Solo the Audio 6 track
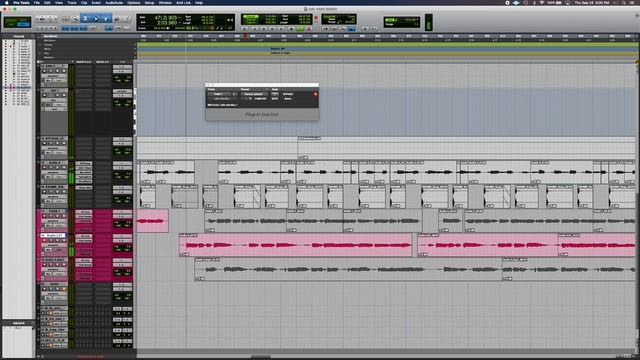 click(57, 168)
